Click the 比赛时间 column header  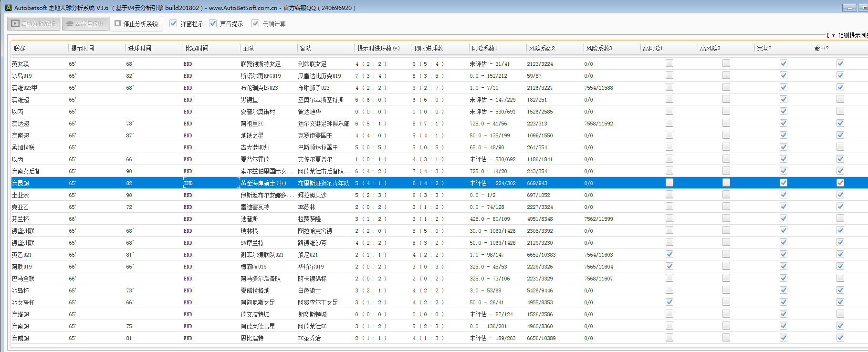click(197, 48)
